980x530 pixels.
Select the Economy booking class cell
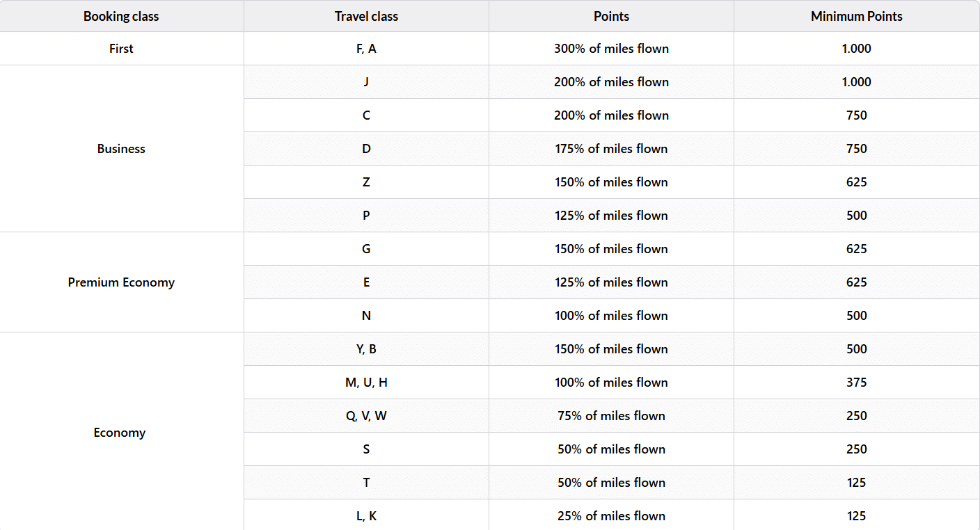pyautogui.click(x=120, y=433)
